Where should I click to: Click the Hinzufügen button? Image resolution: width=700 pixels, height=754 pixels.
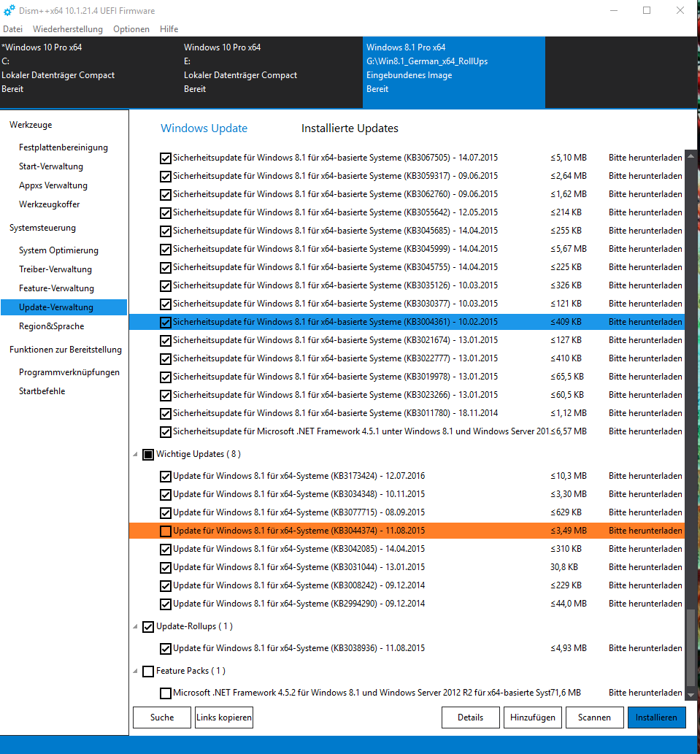coord(533,718)
